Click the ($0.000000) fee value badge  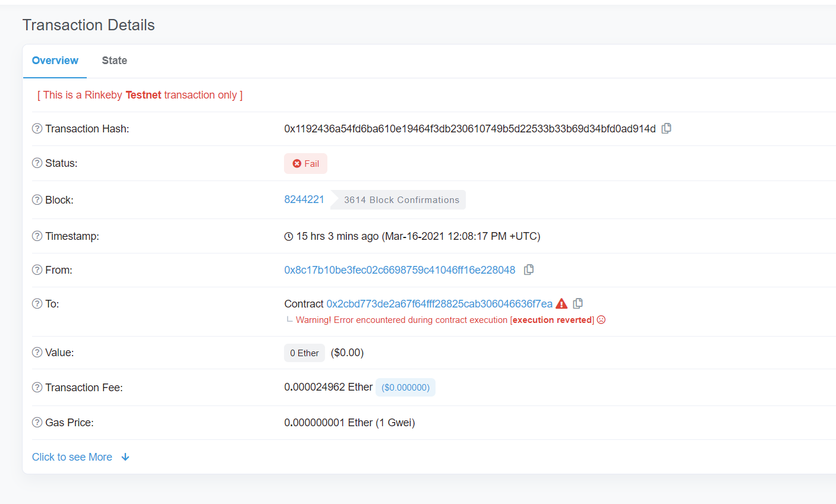(x=405, y=387)
